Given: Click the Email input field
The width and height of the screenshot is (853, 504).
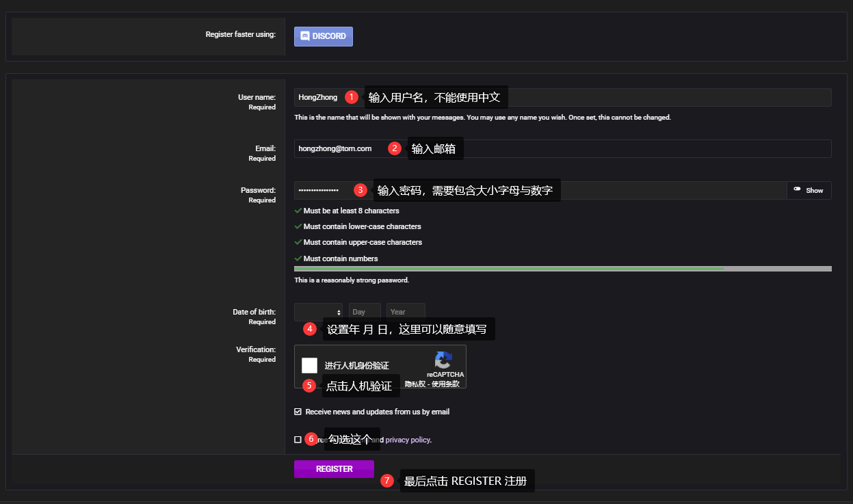Looking at the screenshot, I should coord(562,148).
